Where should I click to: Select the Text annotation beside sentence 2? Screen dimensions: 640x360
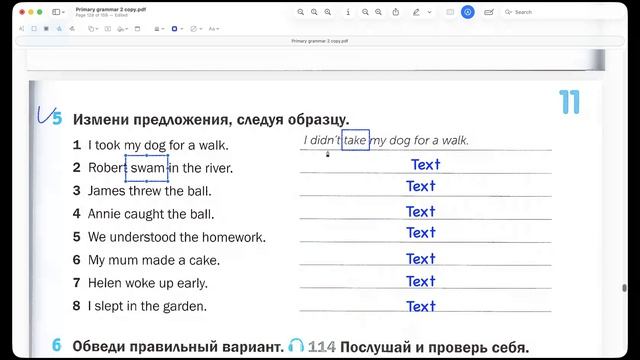coord(425,164)
